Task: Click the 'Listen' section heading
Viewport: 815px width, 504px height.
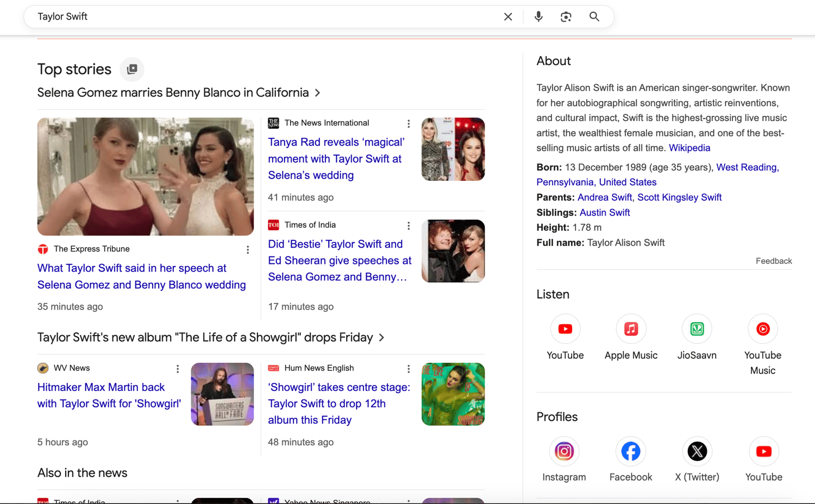Action: (x=553, y=294)
